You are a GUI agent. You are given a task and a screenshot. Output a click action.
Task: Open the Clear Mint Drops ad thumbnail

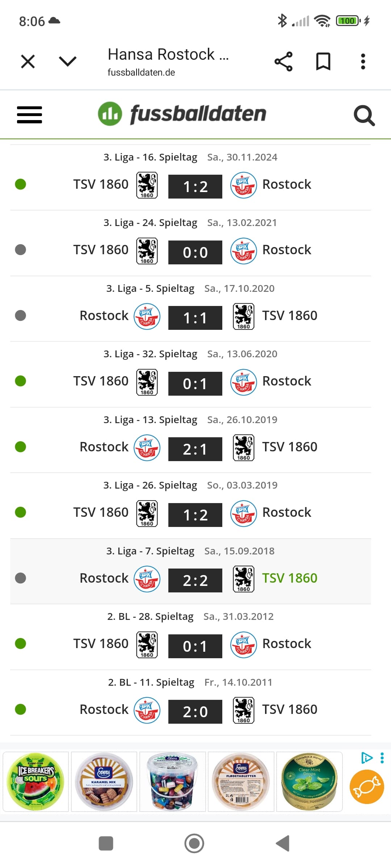pyautogui.click(x=309, y=781)
